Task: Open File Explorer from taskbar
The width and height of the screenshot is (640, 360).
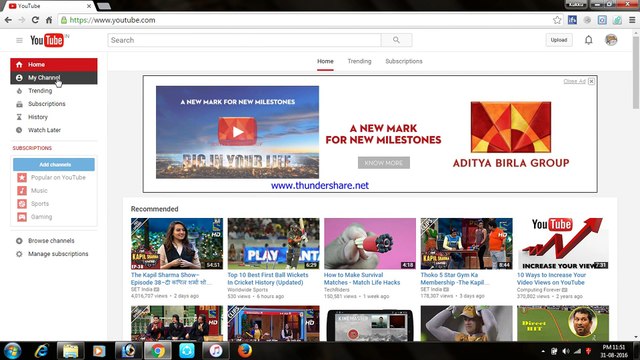Action: pos(70,351)
